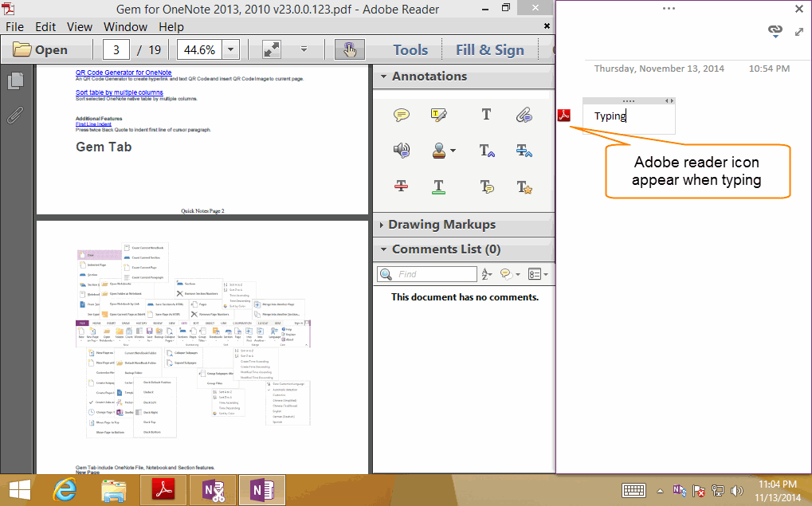Choose the Add Text Comment tool
Screen dimensions: 812x506
(486, 114)
